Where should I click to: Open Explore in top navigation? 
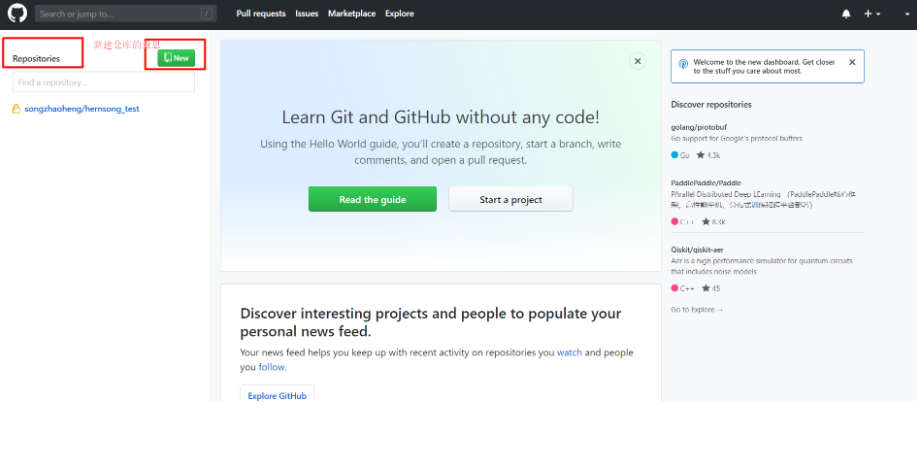(x=399, y=13)
